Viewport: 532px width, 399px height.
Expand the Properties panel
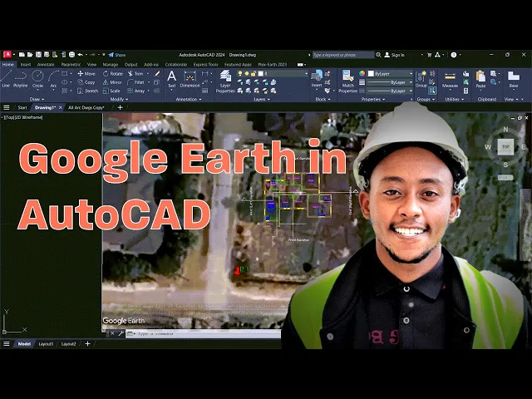tap(373, 100)
